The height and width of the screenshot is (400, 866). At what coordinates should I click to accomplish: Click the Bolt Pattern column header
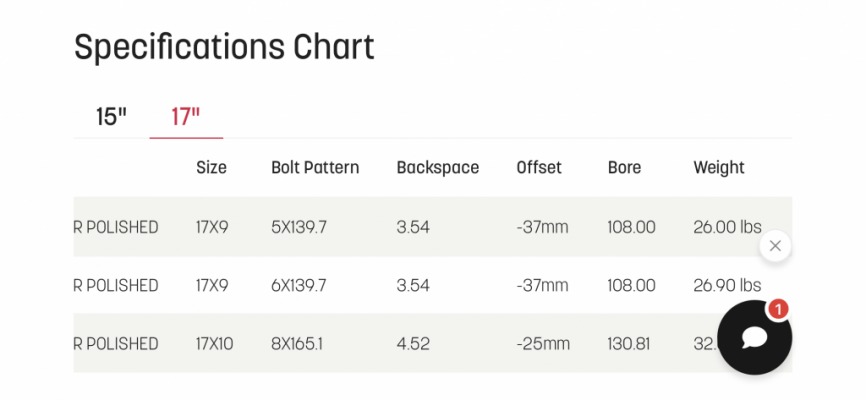pyautogui.click(x=315, y=167)
